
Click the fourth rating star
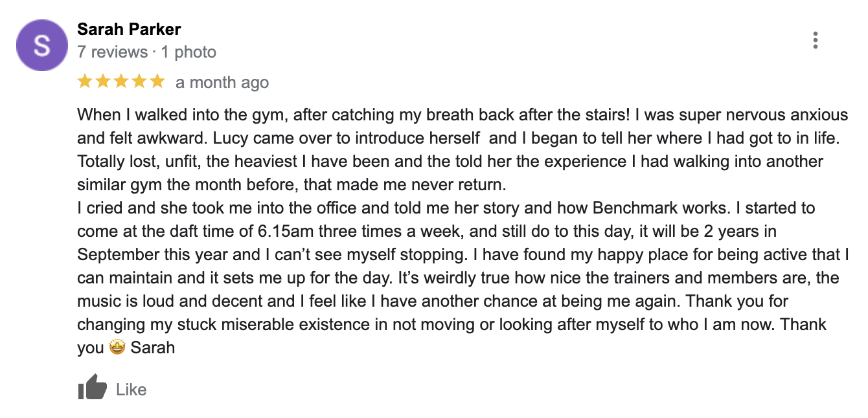139,82
